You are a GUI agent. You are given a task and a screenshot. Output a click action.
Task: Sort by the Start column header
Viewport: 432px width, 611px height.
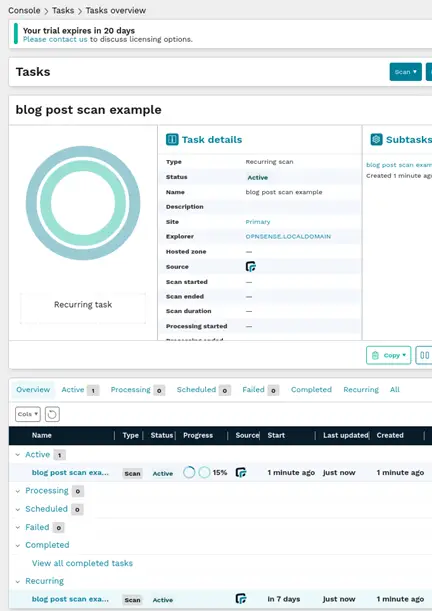(x=276, y=435)
